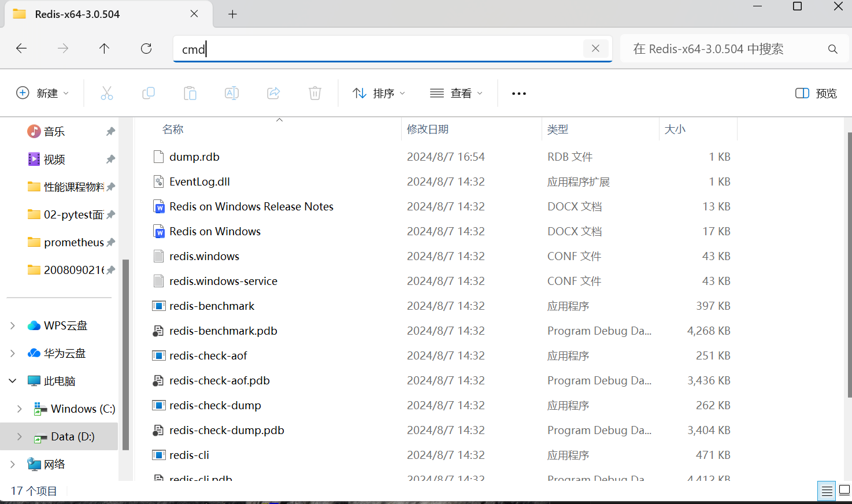Sort by 名称 column header
Viewport: 852px width, 504px height.
point(172,129)
